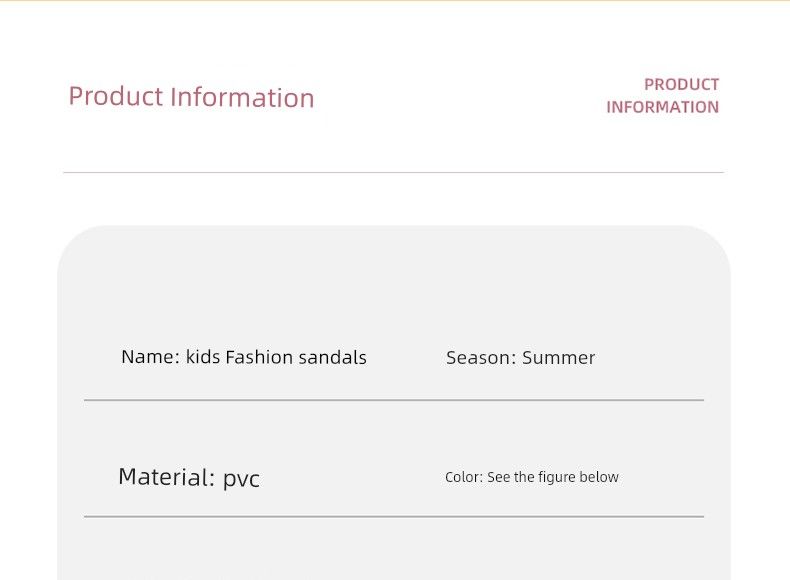Image resolution: width=790 pixels, height=580 pixels.
Task: Click the "Color:" field label
Action: tap(463, 477)
